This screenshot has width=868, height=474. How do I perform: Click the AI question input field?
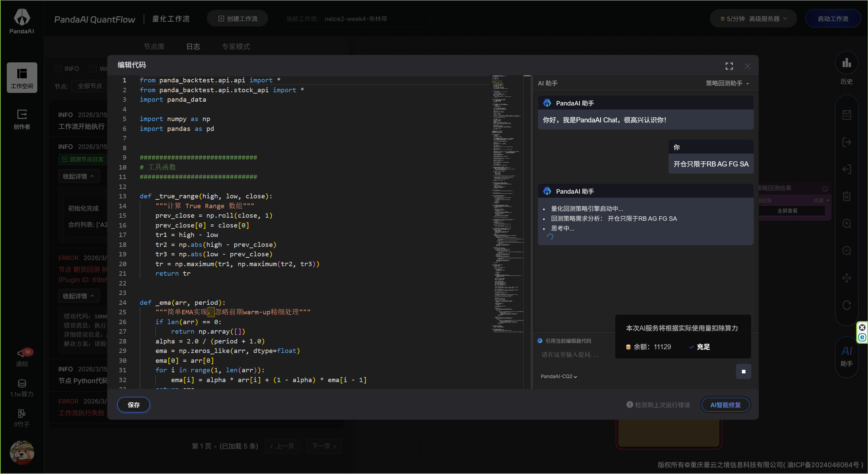pos(577,355)
